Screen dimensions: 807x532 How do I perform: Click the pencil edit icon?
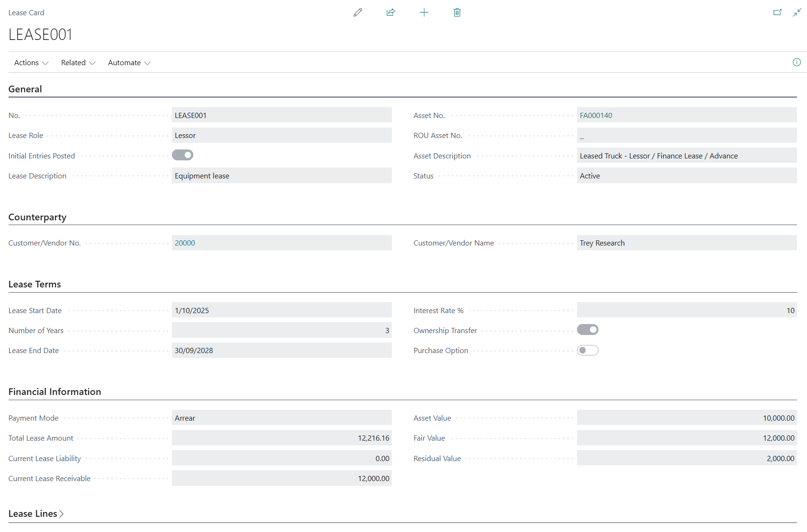coord(358,12)
